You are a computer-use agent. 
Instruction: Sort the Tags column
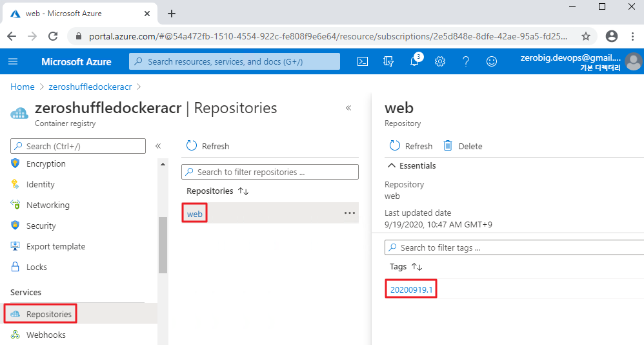[x=417, y=267]
